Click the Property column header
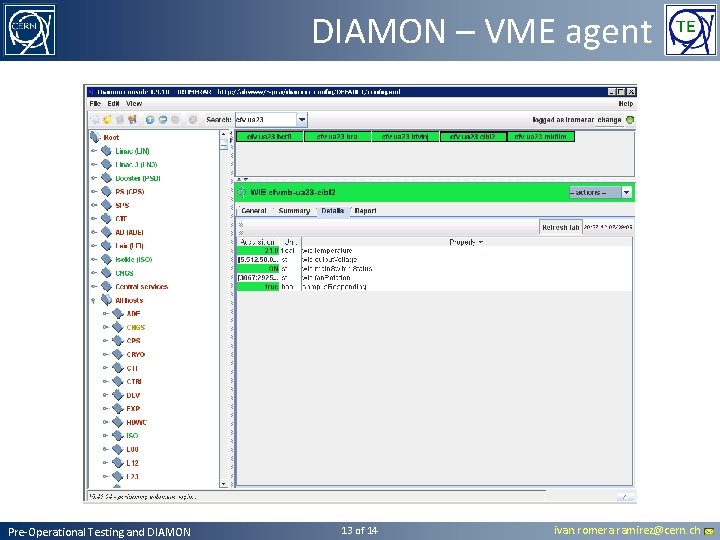Image resolution: width=720 pixels, height=540 pixels. (x=466, y=242)
